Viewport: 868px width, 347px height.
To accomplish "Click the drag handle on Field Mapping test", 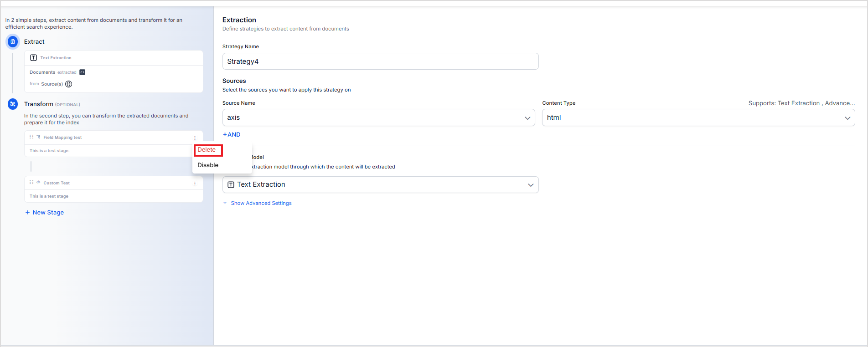I will [31, 137].
